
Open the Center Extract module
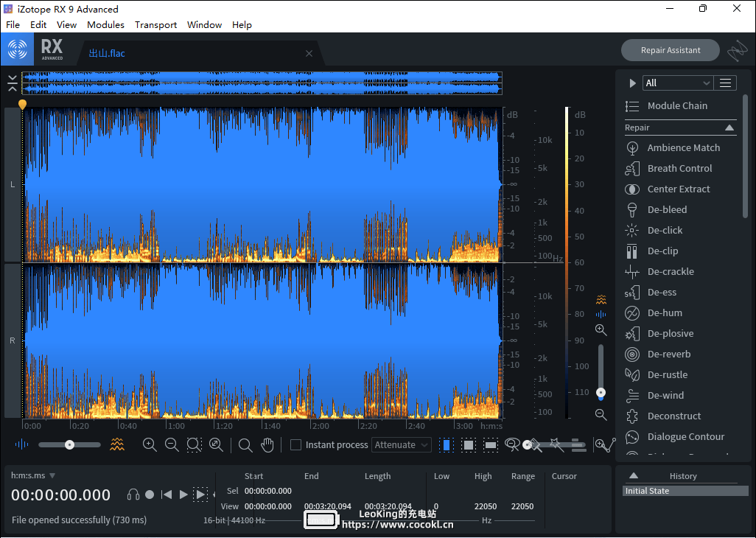pos(668,189)
